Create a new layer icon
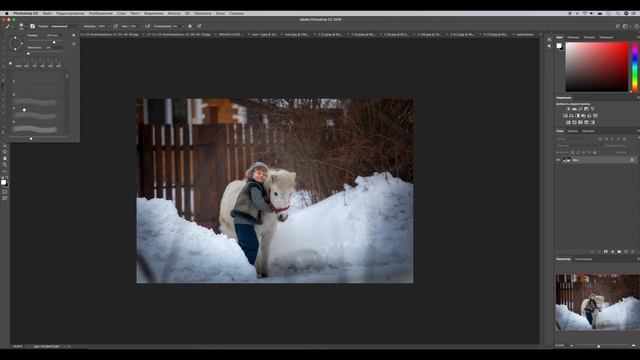Viewport: 640px width, 360px height. [x=626, y=251]
